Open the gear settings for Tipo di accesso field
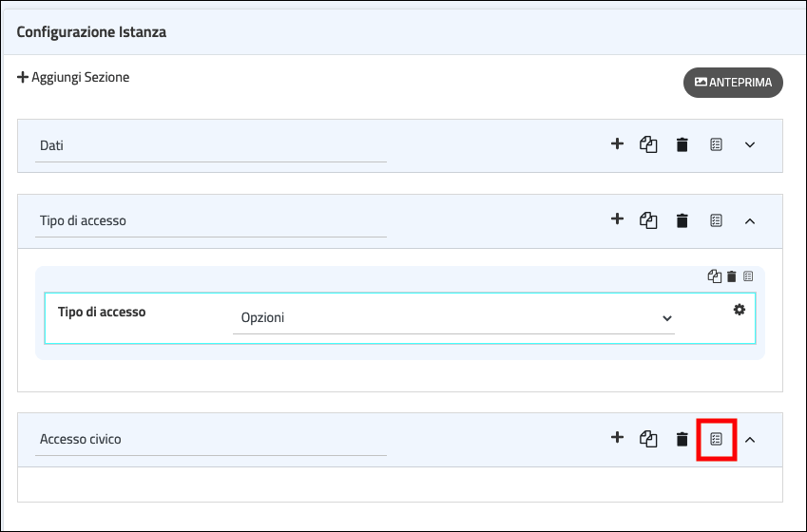807x532 pixels. [740, 310]
